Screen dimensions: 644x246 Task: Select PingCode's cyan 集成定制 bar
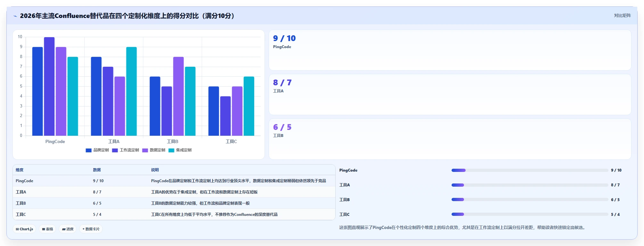click(73, 96)
